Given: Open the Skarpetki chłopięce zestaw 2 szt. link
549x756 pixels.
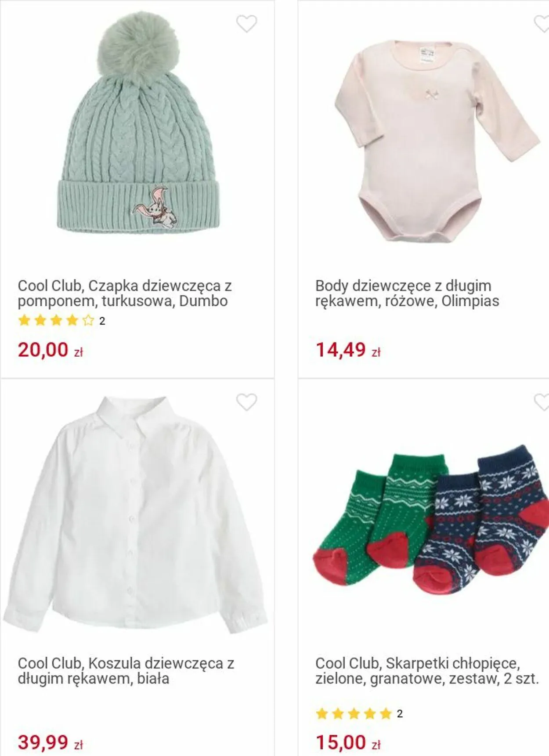Looking at the screenshot, I should click(x=427, y=671).
